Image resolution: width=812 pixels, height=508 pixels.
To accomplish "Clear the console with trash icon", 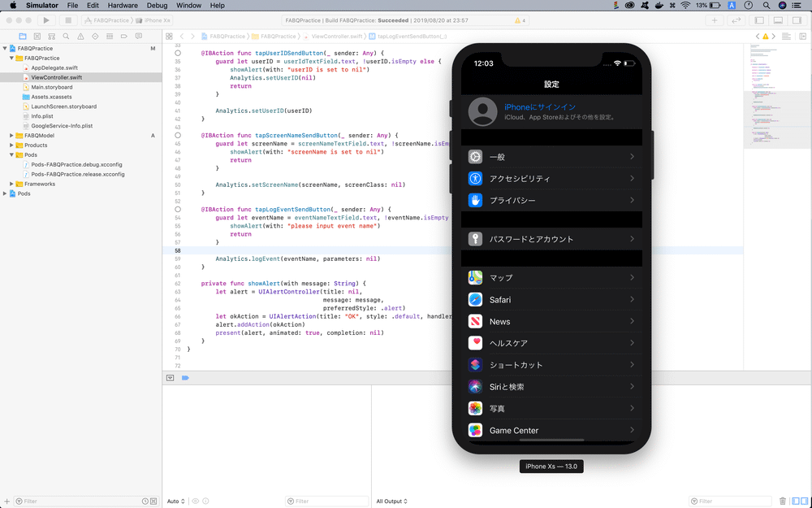I will click(x=783, y=501).
